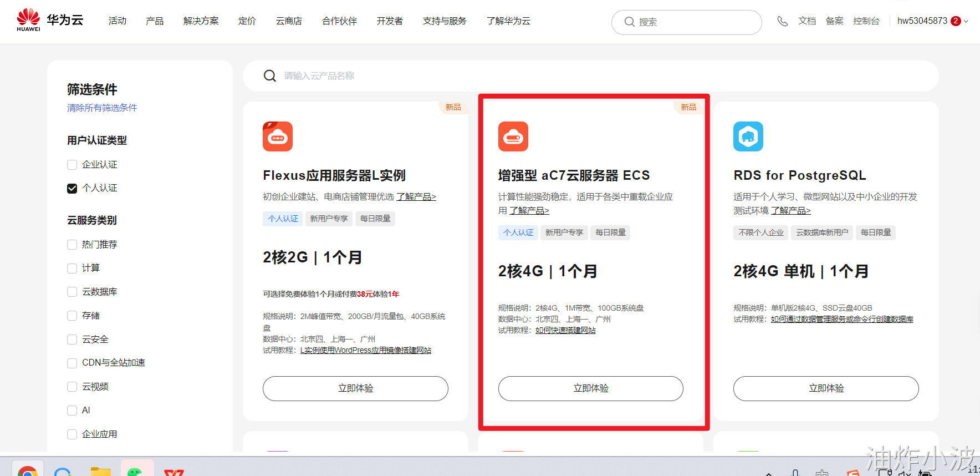The image size is (980, 476).
Task: Click the 2核4G 单机 | 1个月 spec text
Action: click(x=802, y=271)
